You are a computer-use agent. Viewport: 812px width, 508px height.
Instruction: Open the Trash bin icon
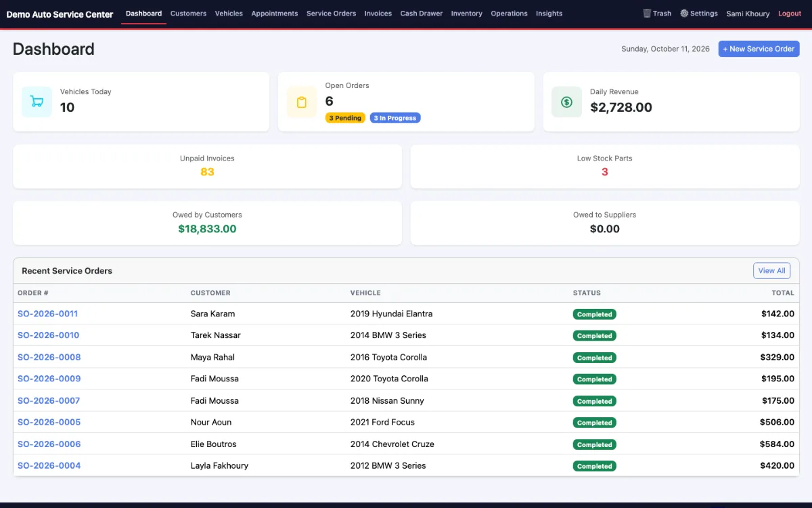[647, 14]
